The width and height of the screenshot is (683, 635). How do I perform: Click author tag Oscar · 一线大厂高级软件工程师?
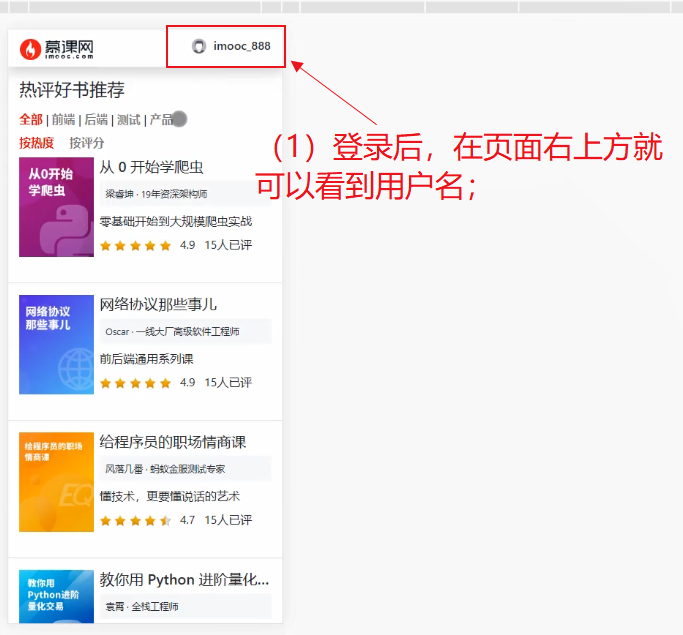pyautogui.click(x=186, y=331)
